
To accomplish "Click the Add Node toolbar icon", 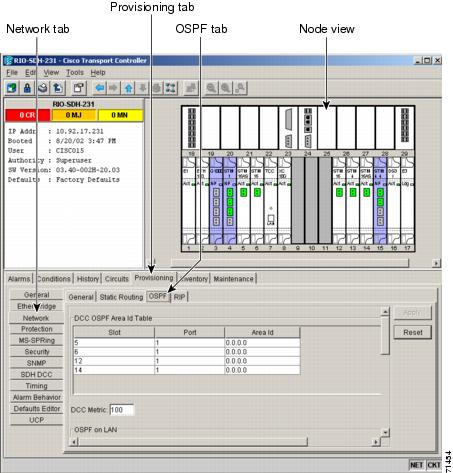I will (x=12, y=88).
